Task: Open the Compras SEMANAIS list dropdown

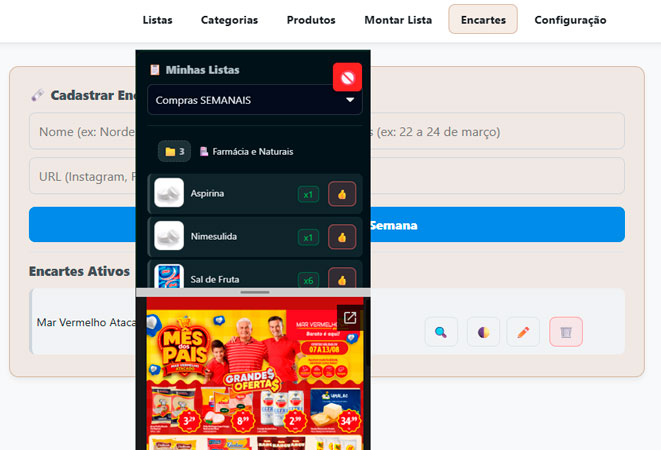Action: pos(255,100)
